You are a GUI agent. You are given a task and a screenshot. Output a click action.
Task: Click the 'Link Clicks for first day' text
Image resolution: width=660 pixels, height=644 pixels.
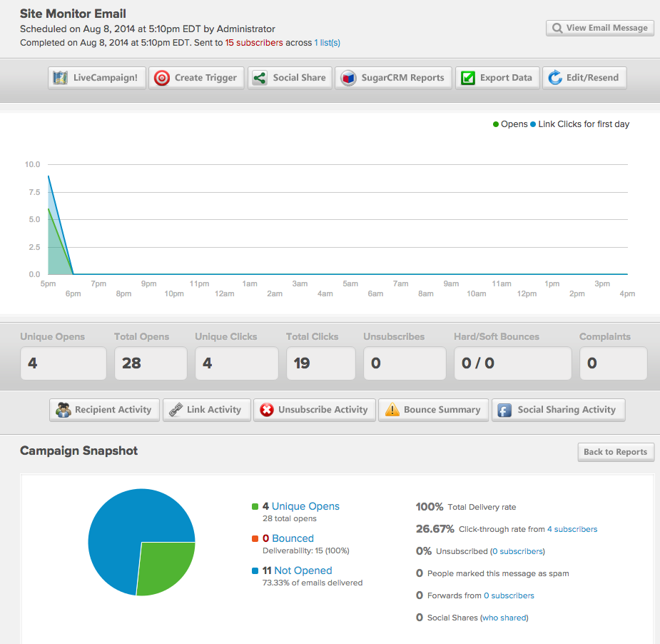pyautogui.click(x=584, y=124)
